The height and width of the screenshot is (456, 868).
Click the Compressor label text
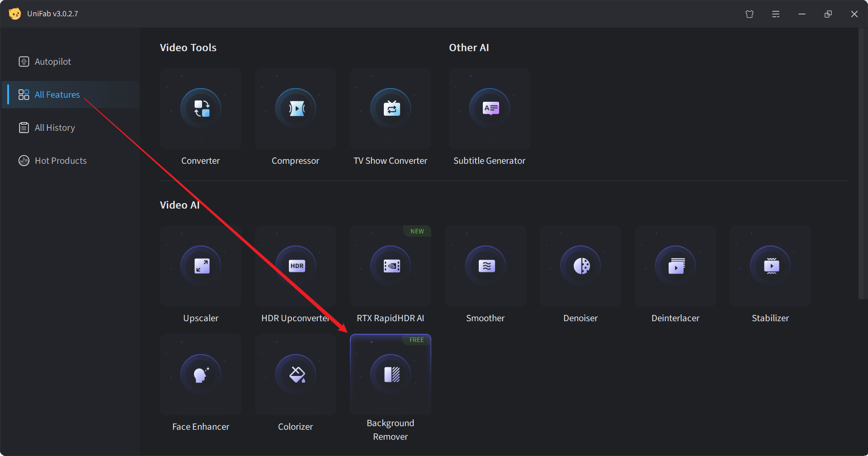[296, 161]
